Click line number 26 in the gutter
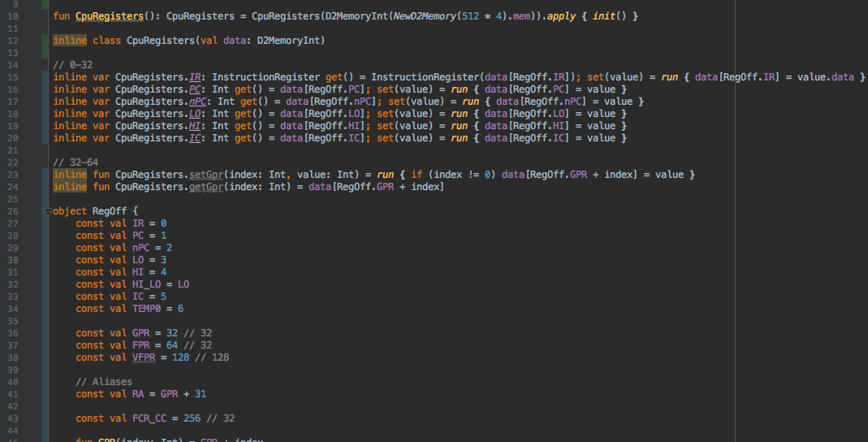868x442 pixels. 14,211
